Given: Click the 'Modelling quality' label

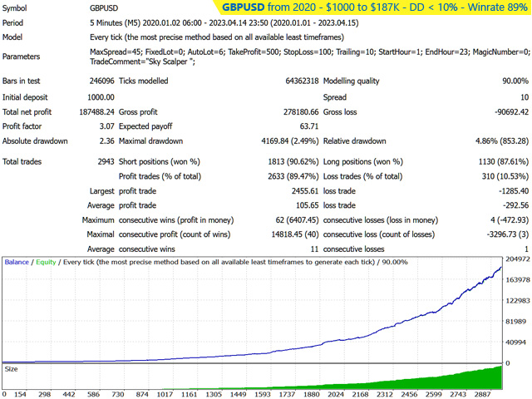Looking at the screenshot, I should pyautogui.click(x=351, y=81).
